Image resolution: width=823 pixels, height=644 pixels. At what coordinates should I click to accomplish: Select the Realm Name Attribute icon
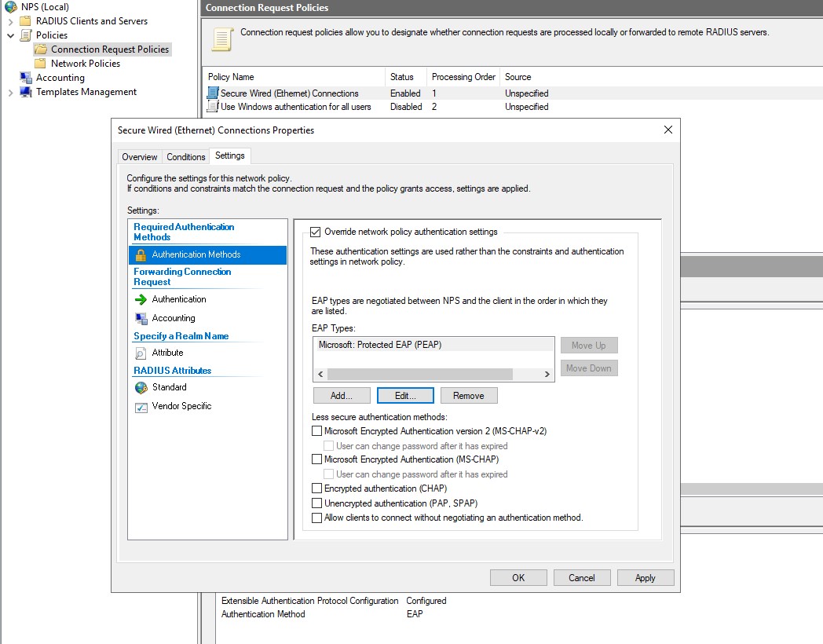[141, 353]
